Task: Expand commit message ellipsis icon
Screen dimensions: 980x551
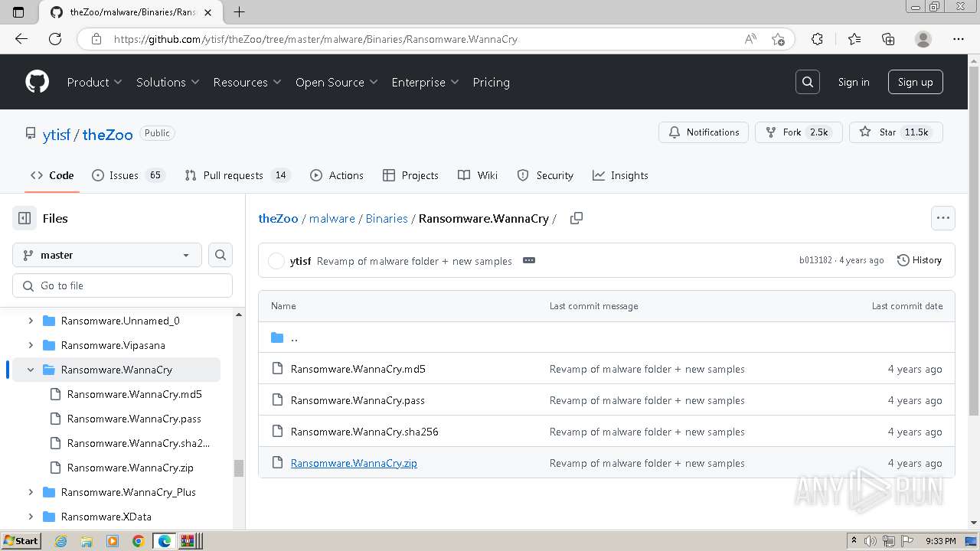Action: click(528, 260)
